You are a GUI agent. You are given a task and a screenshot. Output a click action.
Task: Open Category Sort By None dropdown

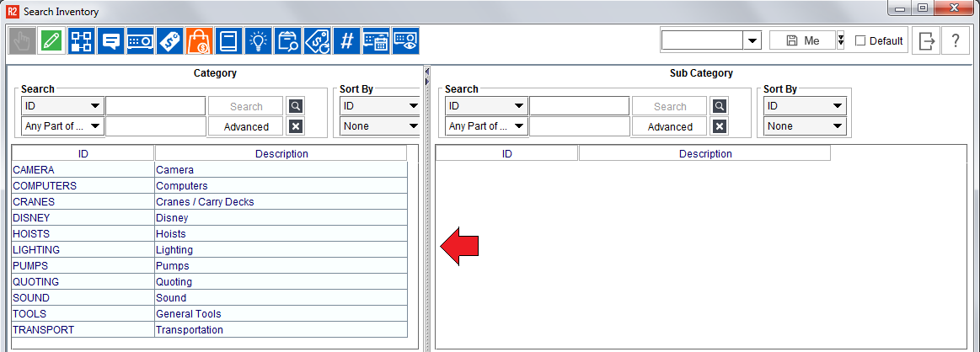click(x=380, y=126)
